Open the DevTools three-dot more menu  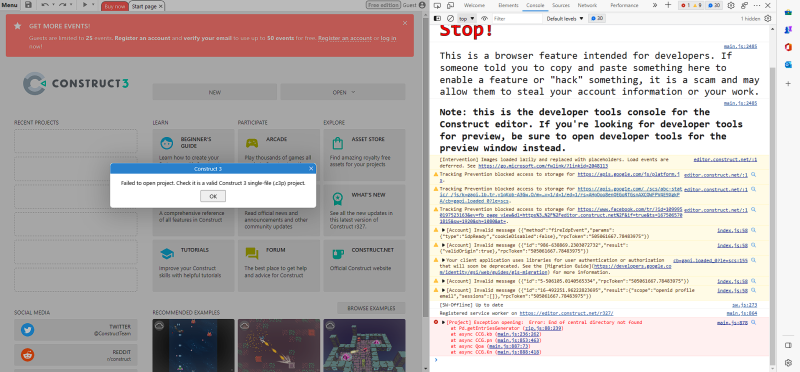click(x=756, y=5)
